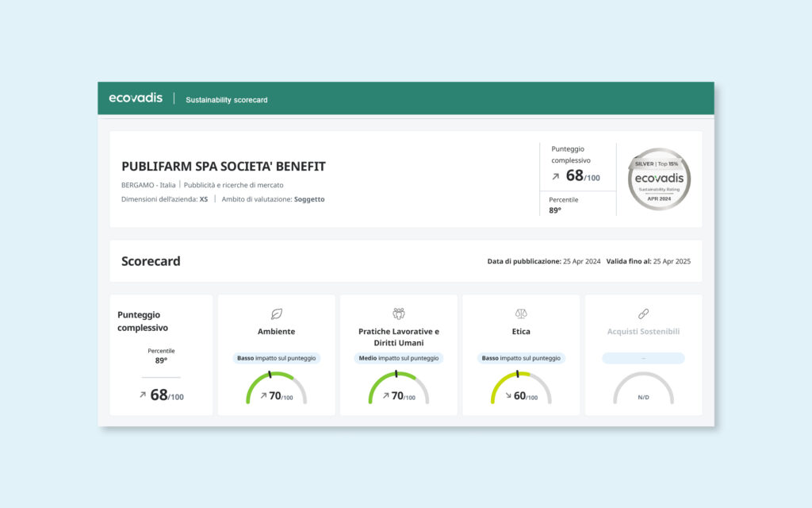Click the 'Medio impatto sul punteggio' badge

coord(399,358)
